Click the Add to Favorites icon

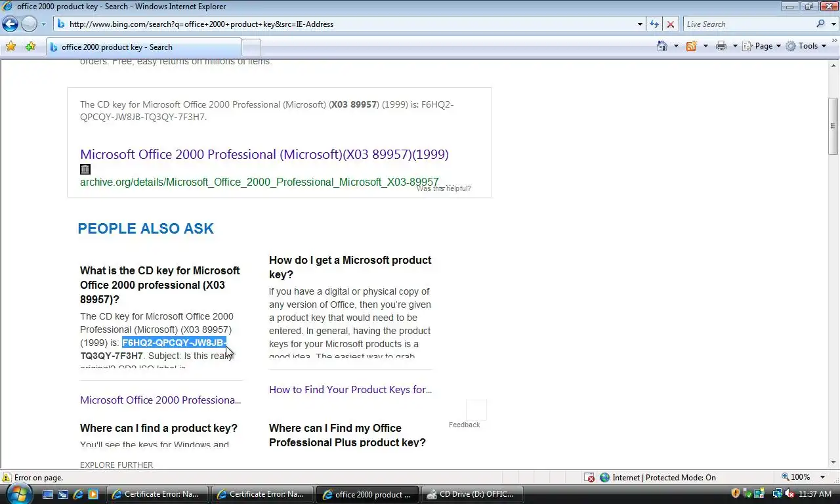click(30, 47)
